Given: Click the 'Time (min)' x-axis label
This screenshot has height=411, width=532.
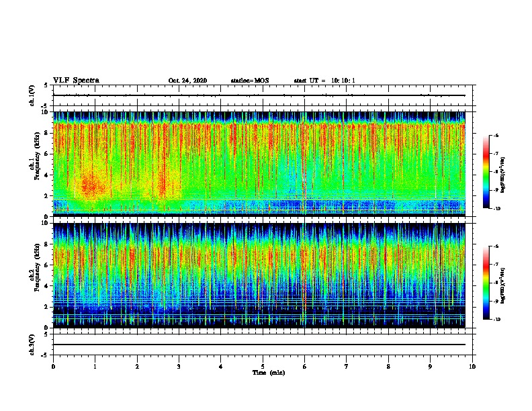Looking at the screenshot, I should pyautogui.click(x=269, y=373).
